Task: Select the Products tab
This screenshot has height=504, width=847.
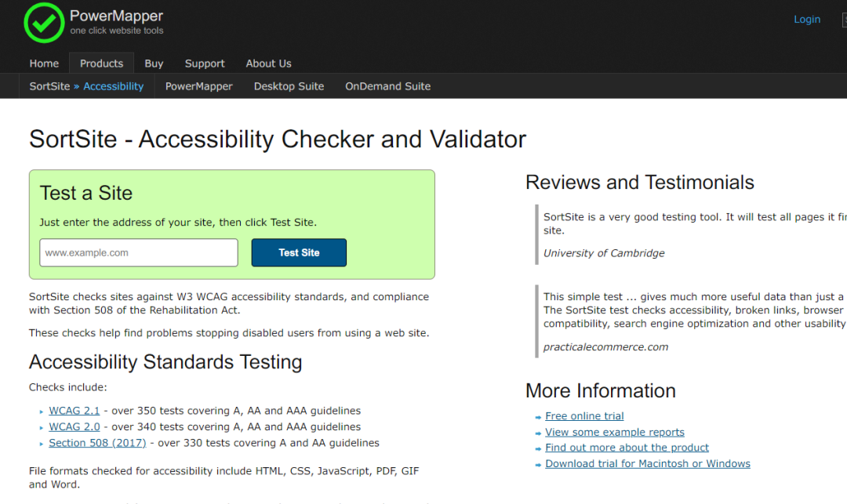Action: tap(101, 63)
